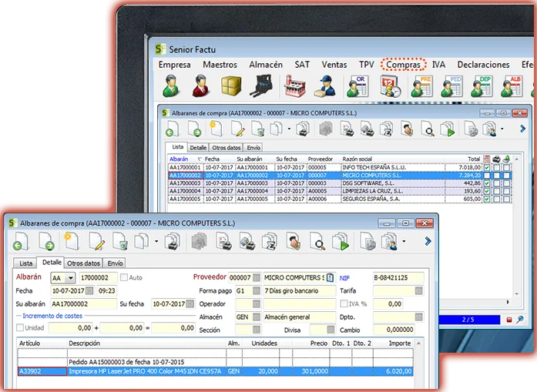537x392 pixels.
Task: Switch to Lista tab in Detalle window
Action: tap(25, 263)
